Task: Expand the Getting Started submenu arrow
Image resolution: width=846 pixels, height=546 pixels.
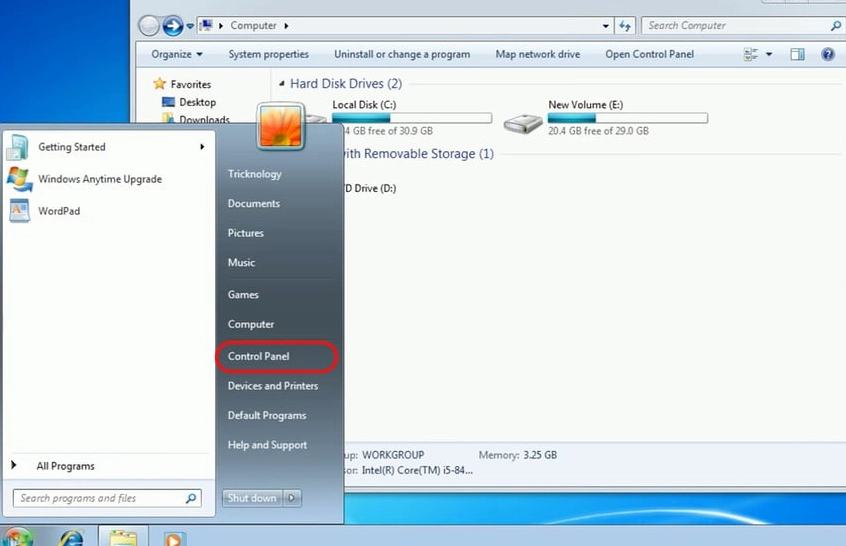Action: [202, 147]
